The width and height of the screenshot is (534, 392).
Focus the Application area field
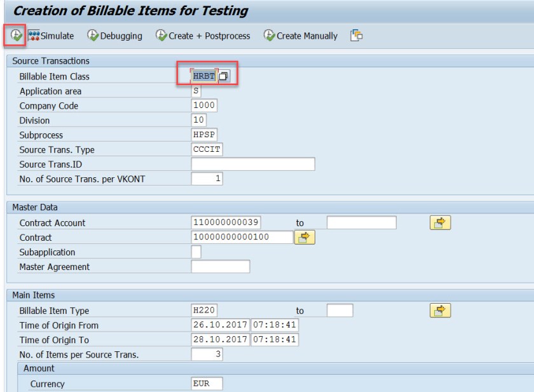pyautogui.click(x=196, y=91)
